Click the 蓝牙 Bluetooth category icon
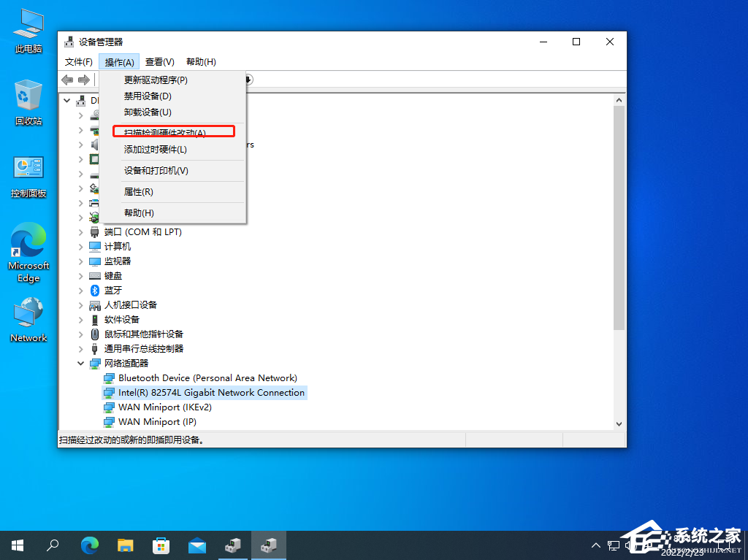 [95, 290]
